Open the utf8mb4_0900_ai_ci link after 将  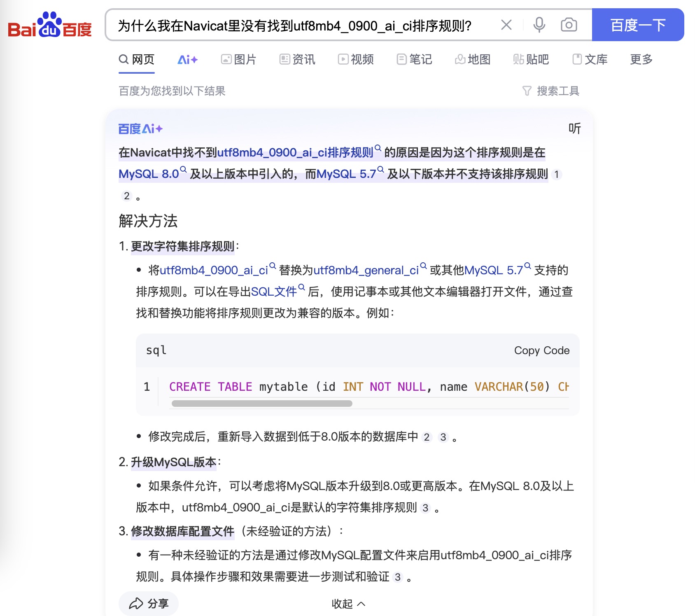point(217,270)
